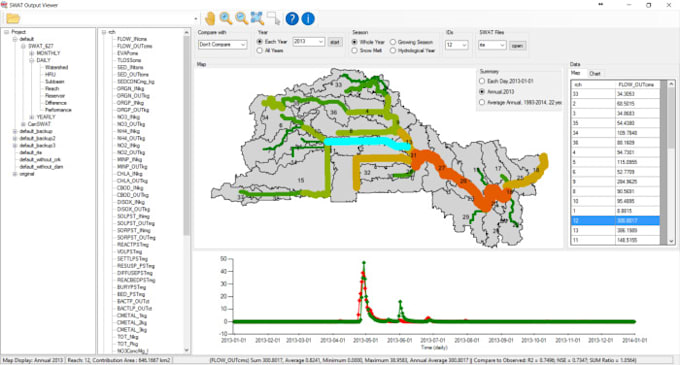Viewport: 680px width, 365px height.
Task: Select the hand pan tool
Action: [x=210, y=19]
